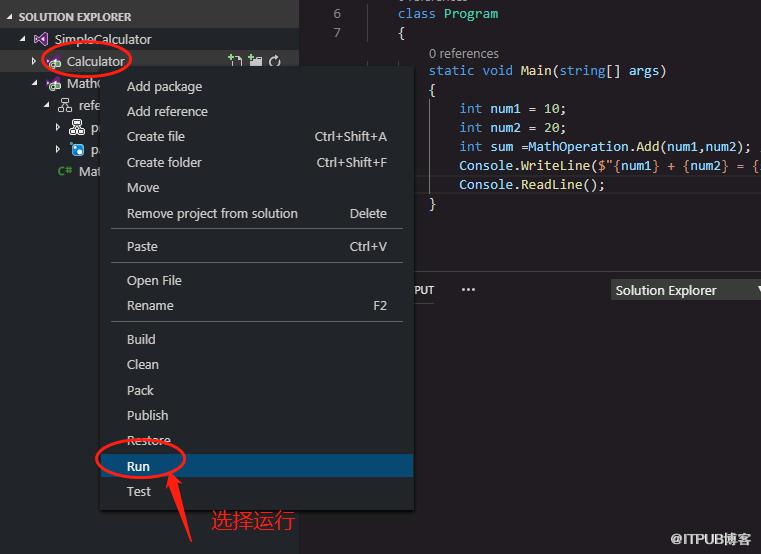Image resolution: width=761 pixels, height=554 pixels.
Task: Choose Publish from the context menu
Action: (257, 416)
